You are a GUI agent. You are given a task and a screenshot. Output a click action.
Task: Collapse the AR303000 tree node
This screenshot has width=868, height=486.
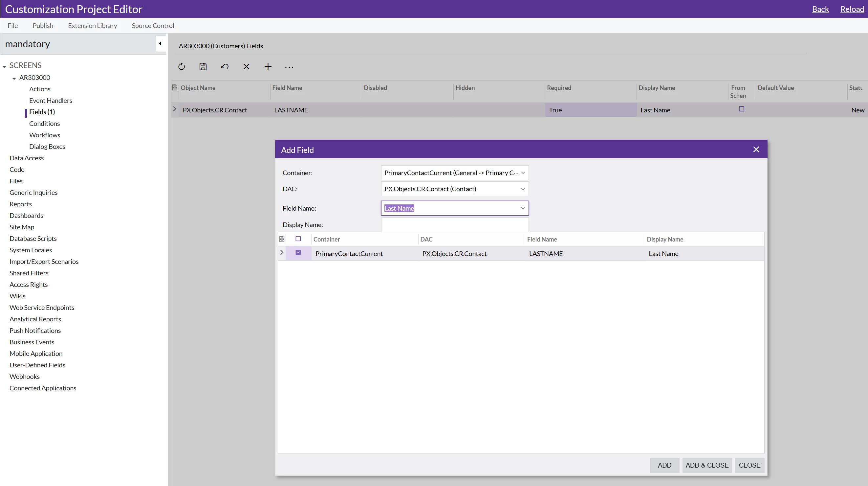tap(14, 78)
